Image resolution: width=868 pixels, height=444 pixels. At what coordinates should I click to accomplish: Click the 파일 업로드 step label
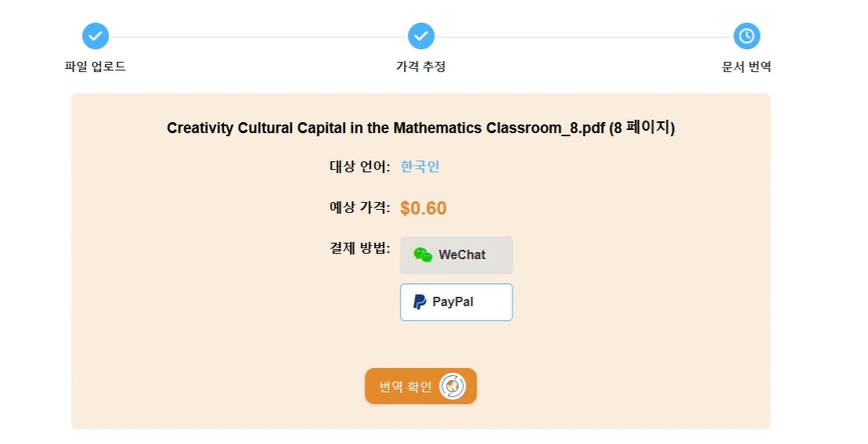pos(95,67)
